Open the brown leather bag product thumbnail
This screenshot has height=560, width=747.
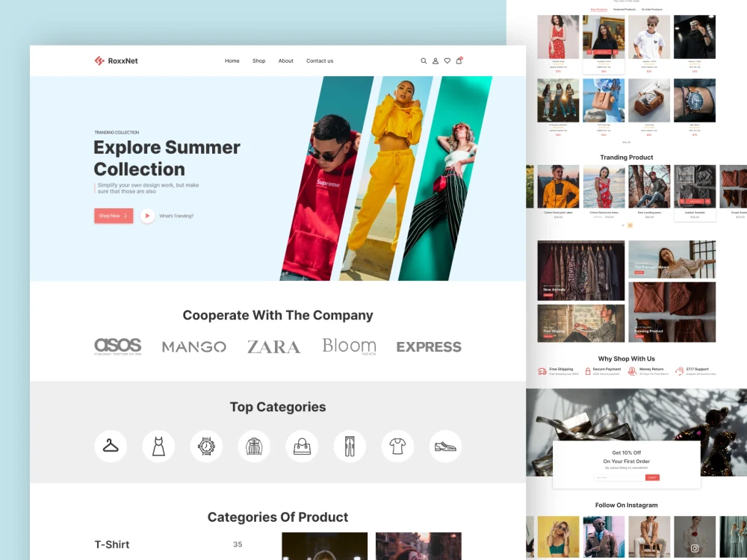tap(649, 101)
